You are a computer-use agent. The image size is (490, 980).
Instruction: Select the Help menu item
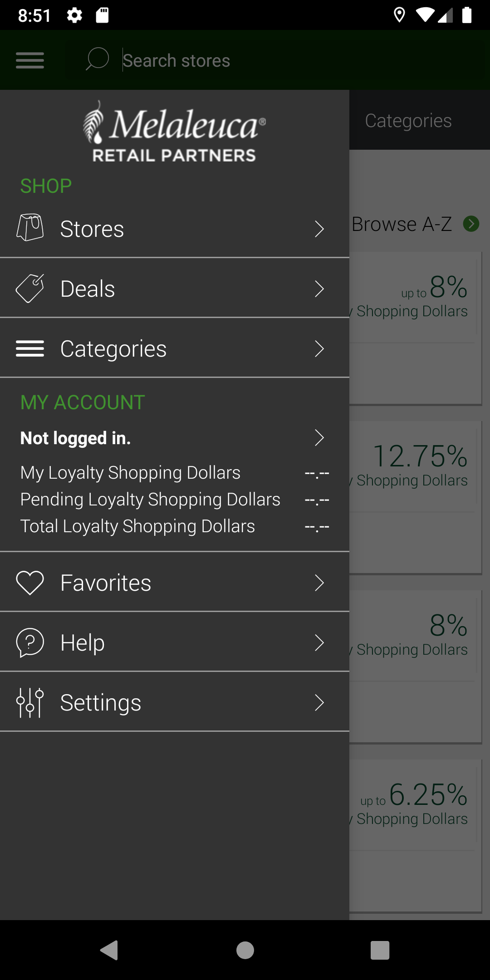coord(83,642)
